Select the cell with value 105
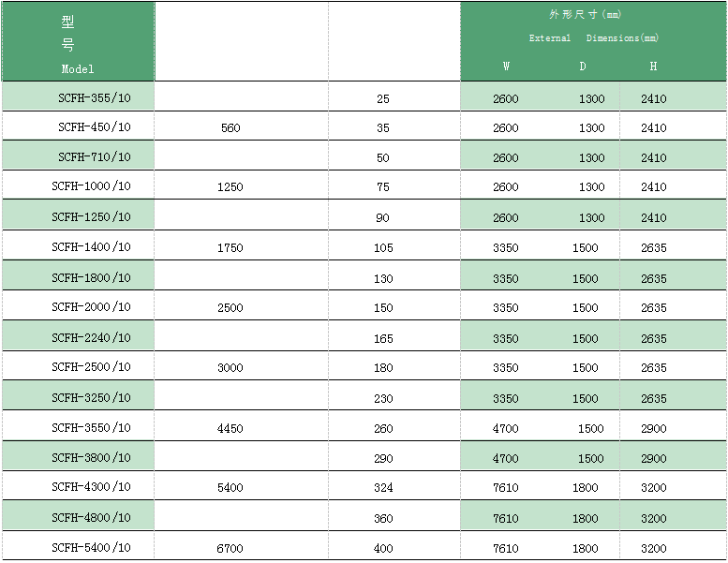 click(383, 248)
